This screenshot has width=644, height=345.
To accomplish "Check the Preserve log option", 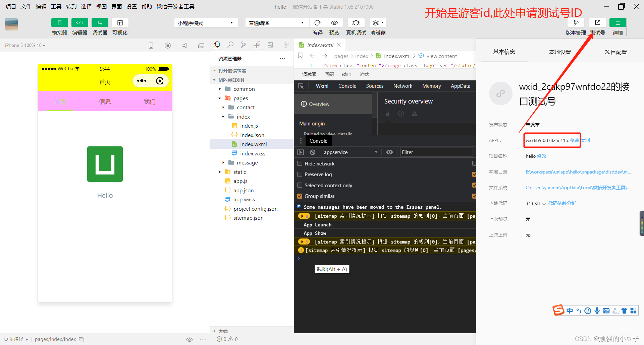I will [300, 174].
